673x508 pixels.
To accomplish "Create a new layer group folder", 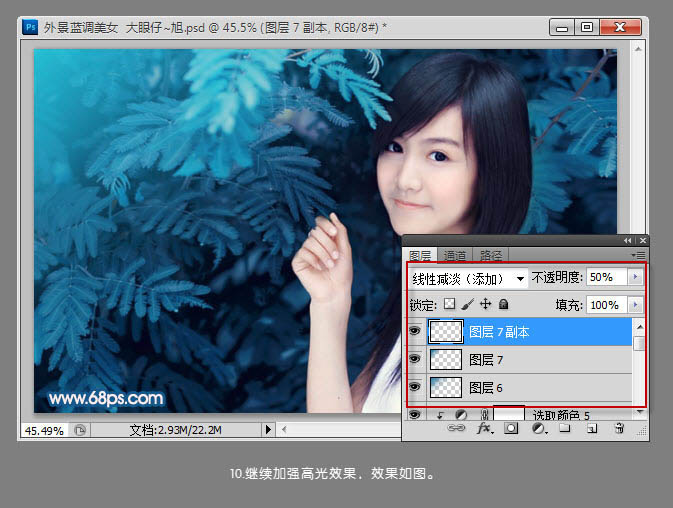I will [565, 428].
